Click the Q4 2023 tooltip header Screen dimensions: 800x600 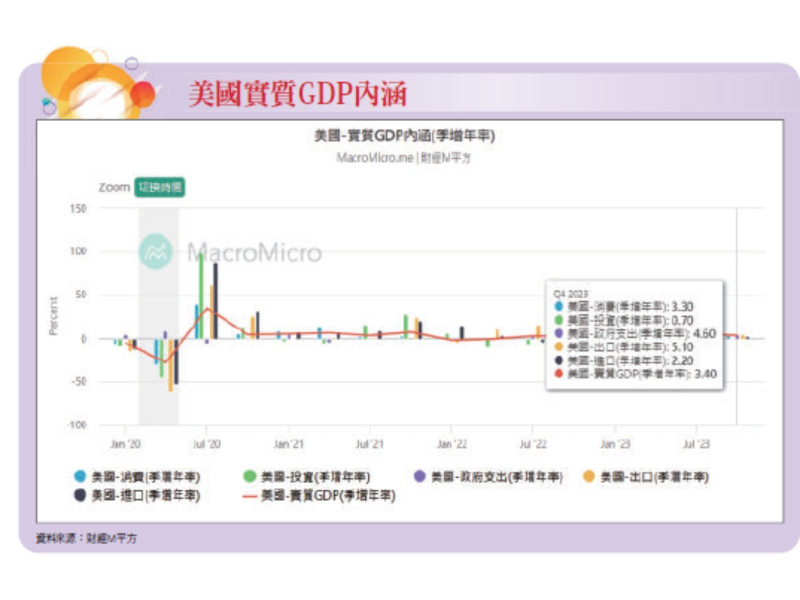coord(570,294)
